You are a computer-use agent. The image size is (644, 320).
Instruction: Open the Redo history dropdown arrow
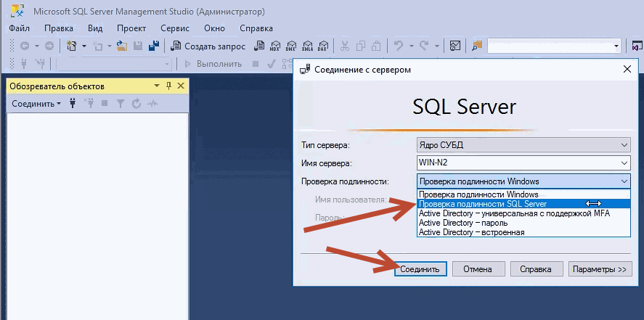click(x=436, y=46)
